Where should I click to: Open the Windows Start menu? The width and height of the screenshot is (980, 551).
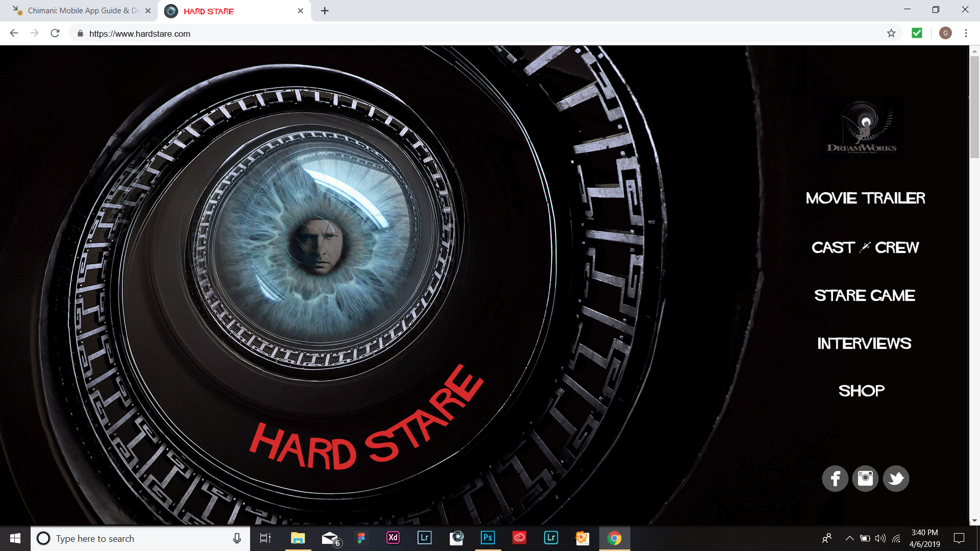15,538
